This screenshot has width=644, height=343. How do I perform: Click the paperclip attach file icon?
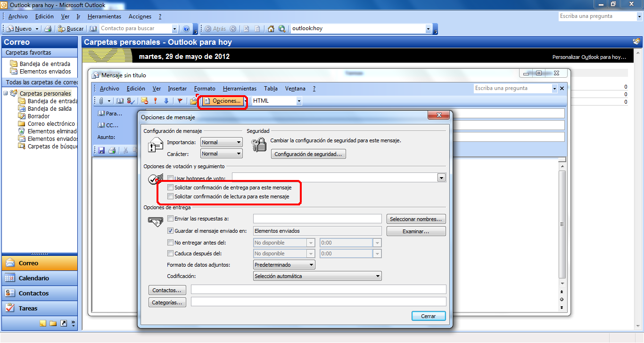(x=101, y=101)
